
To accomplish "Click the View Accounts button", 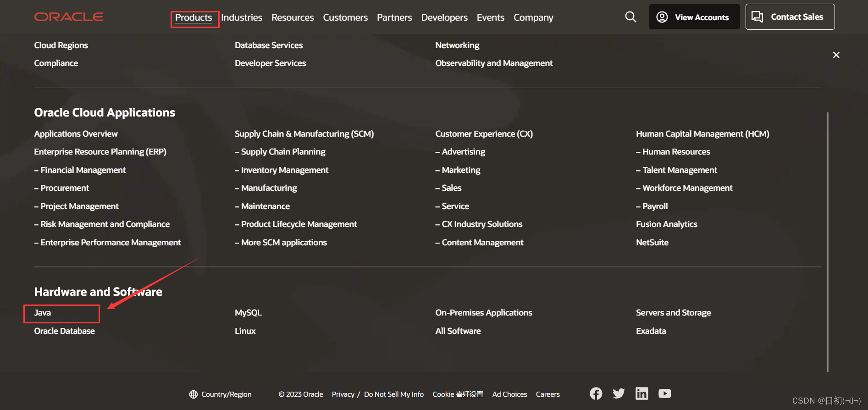I will click(x=694, y=17).
